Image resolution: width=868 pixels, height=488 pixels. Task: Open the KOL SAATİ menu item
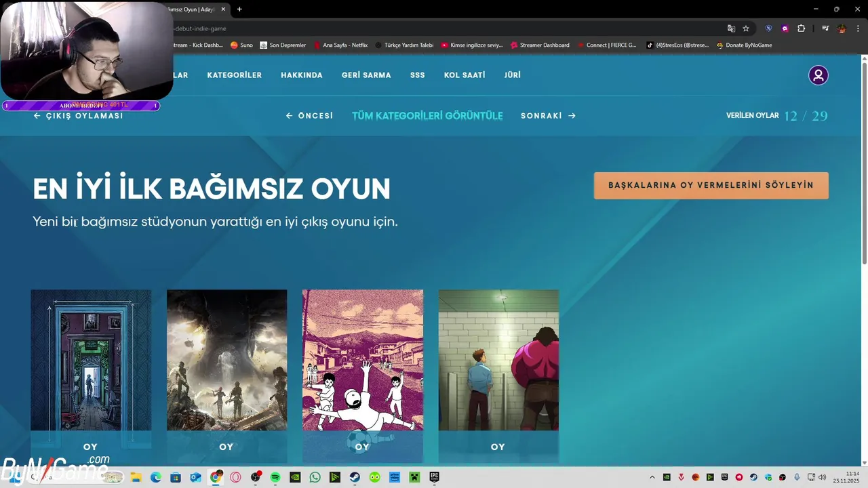click(x=465, y=75)
